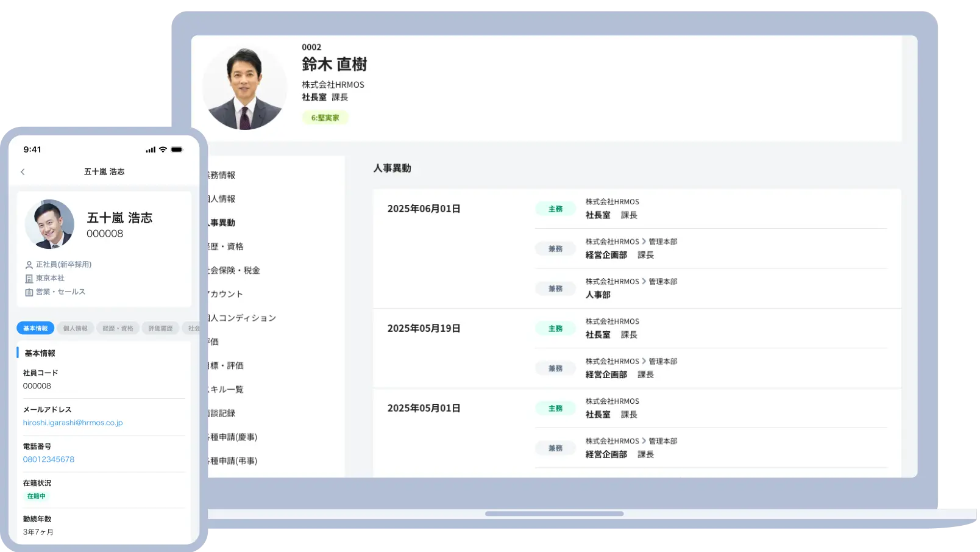Toggle the 主務 badge on the 2025年06月01日 entry
The height and width of the screenshot is (552, 980).
[555, 208]
